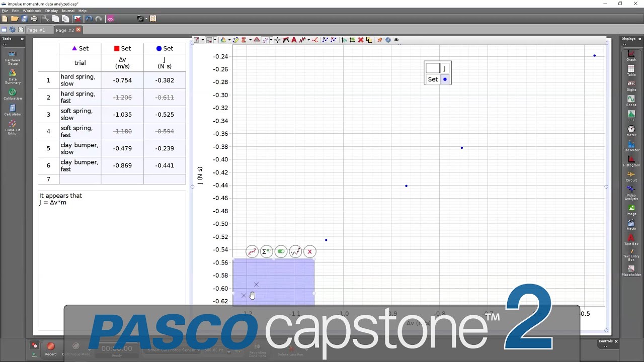The width and height of the screenshot is (644, 362).
Task: Open the Edit menu
Action: click(x=16, y=11)
